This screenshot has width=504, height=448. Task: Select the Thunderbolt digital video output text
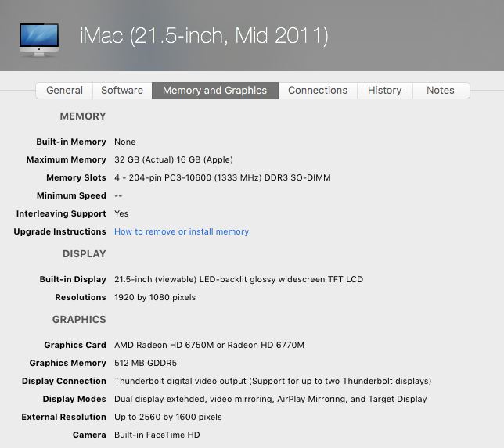(x=273, y=381)
